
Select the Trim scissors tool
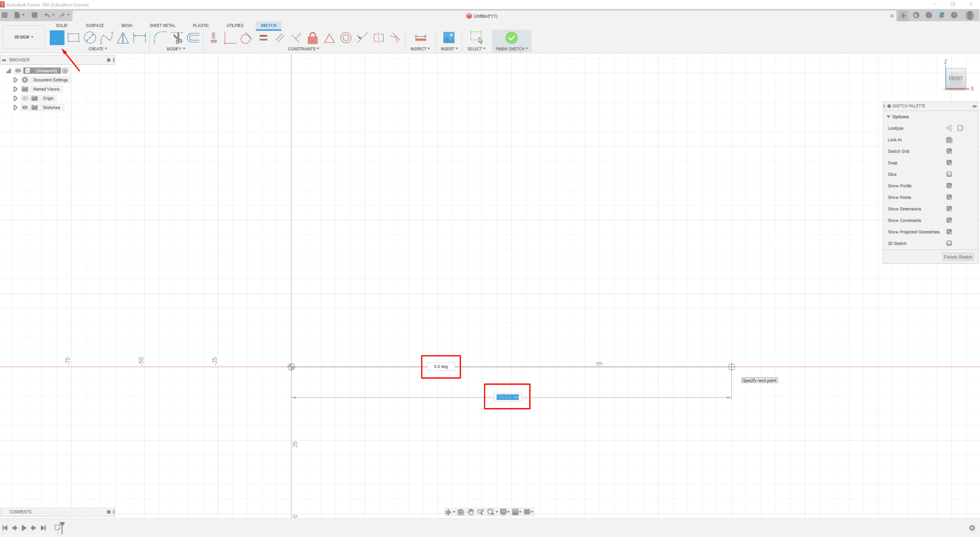tap(177, 38)
